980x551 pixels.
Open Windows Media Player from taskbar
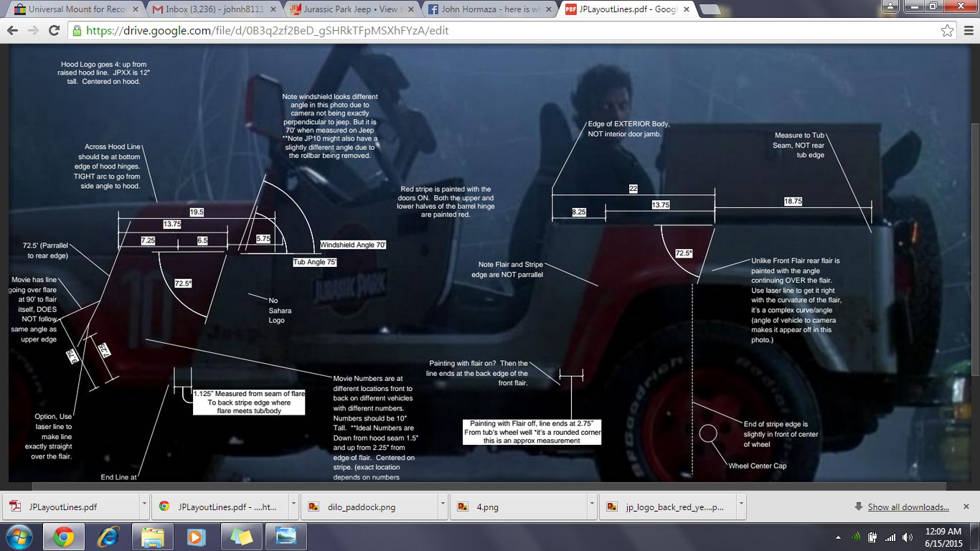tap(196, 537)
